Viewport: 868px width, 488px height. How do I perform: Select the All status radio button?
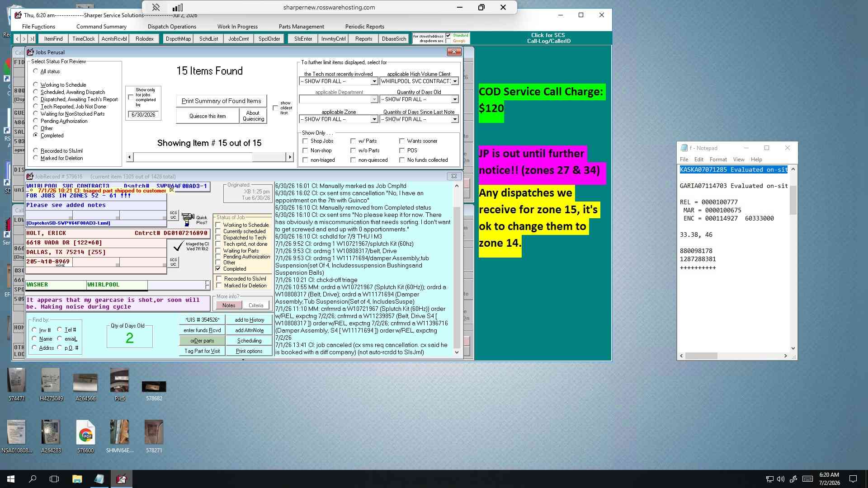pos(36,71)
